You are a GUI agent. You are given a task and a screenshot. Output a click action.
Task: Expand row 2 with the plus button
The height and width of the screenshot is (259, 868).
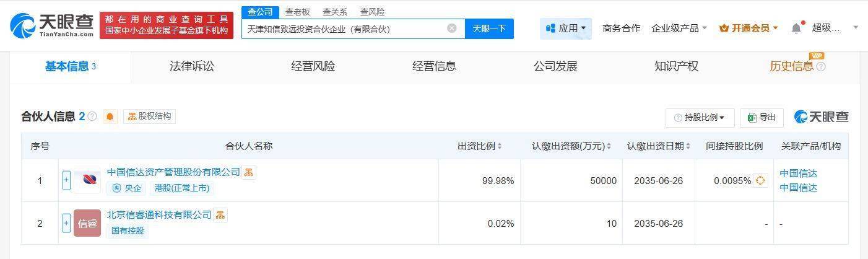[66, 223]
